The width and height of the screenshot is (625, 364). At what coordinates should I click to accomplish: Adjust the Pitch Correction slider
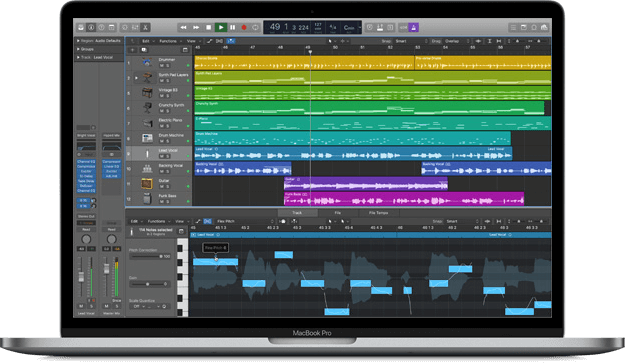click(x=150, y=256)
